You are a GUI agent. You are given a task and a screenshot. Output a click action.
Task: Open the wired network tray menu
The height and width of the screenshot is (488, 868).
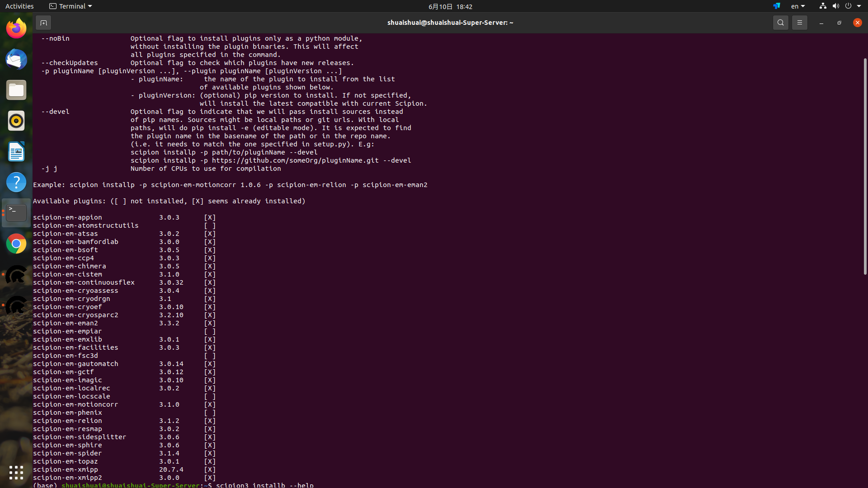822,6
